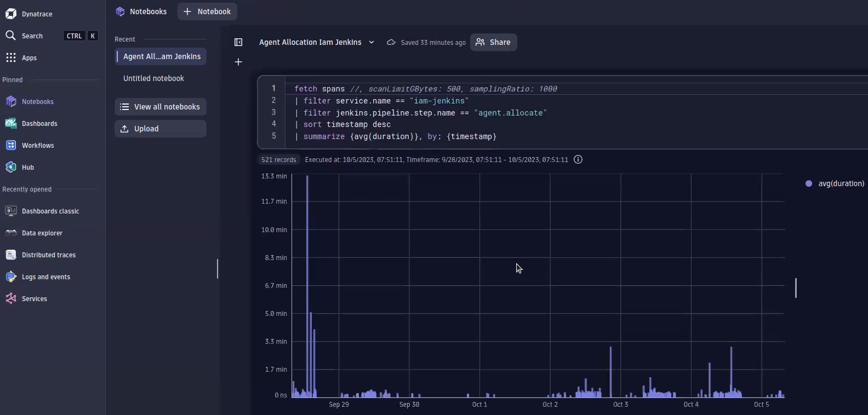Click the CTRL K shortcut badge
This screenshot has width=868, height=415.
[81, 36]
